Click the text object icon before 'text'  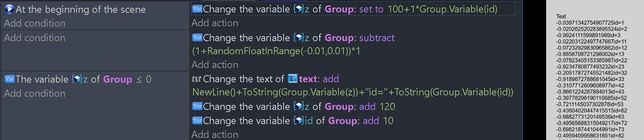point(293,79)
